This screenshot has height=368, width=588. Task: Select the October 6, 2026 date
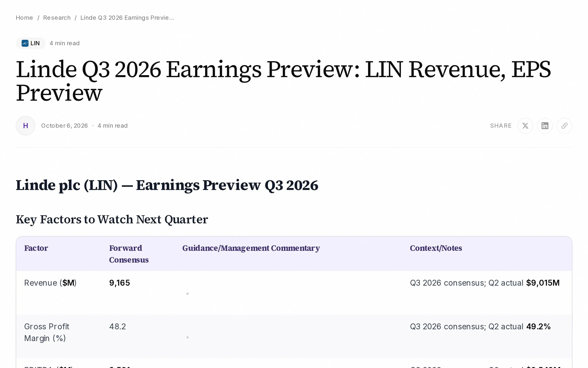click(x=64, y=126)
